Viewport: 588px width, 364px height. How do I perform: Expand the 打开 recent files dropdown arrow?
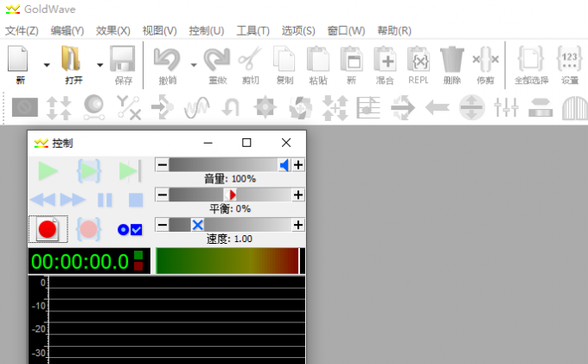click(99, 65)
